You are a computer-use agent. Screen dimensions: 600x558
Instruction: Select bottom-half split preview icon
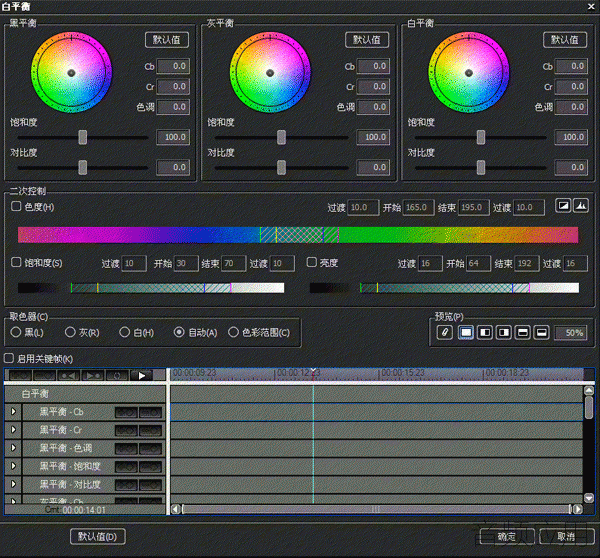click(541, 332)
